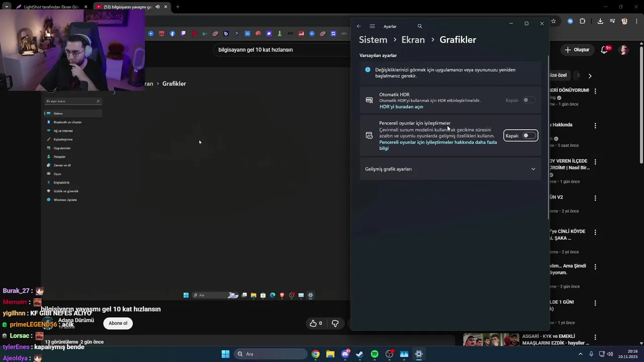Select the Size özel filter chip
Screen dimensions: 644x362
tap(557, 75)
